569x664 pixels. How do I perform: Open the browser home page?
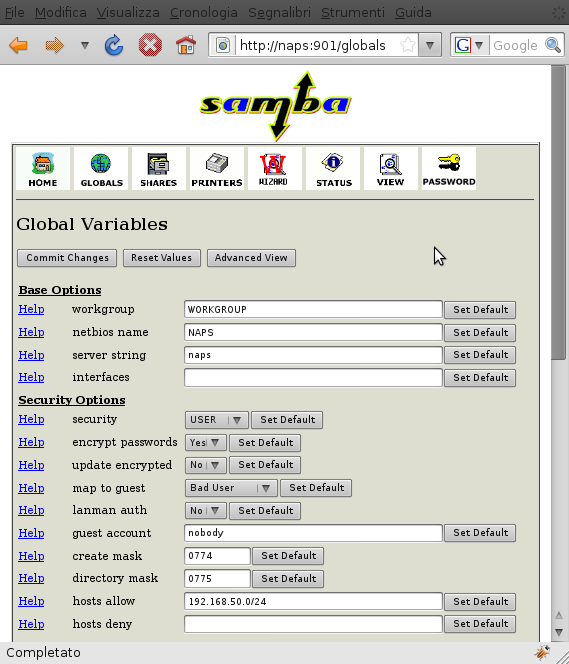(185, 45)
